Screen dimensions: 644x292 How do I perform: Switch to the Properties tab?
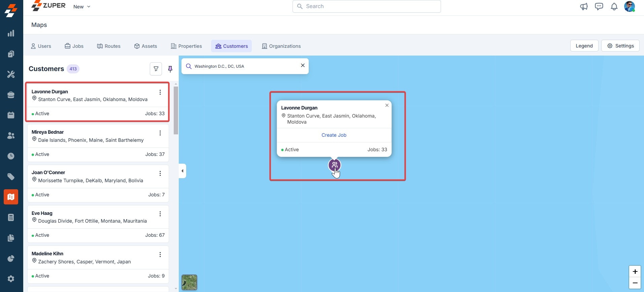[x=186, y=46]
